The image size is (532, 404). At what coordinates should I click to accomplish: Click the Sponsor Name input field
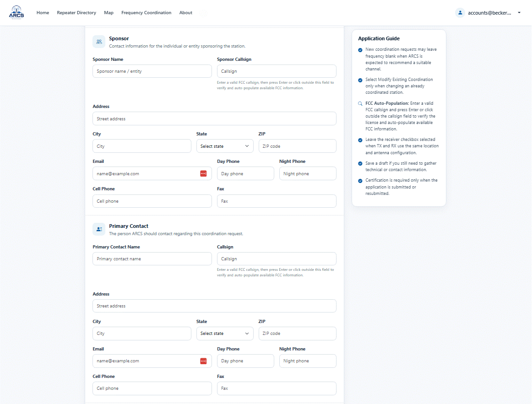coord(152,71)
